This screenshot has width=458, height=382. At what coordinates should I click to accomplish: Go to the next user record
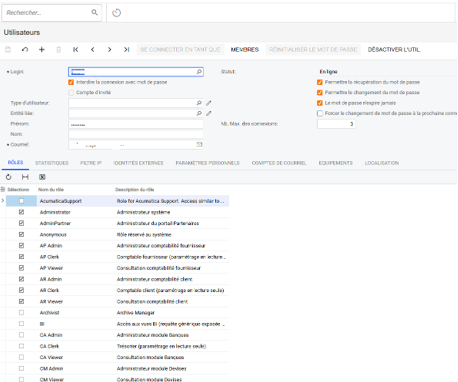109,50
